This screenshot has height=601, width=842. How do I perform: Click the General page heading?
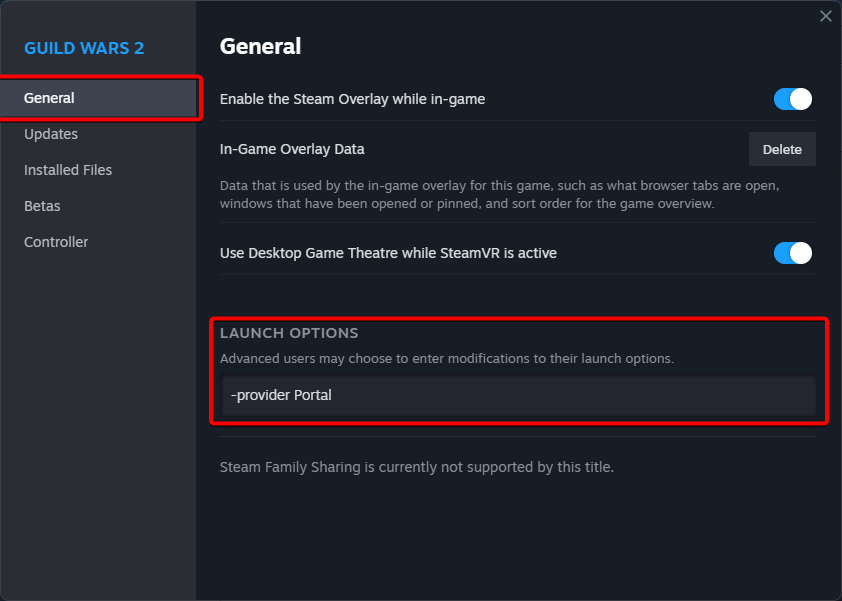(260, 46)
